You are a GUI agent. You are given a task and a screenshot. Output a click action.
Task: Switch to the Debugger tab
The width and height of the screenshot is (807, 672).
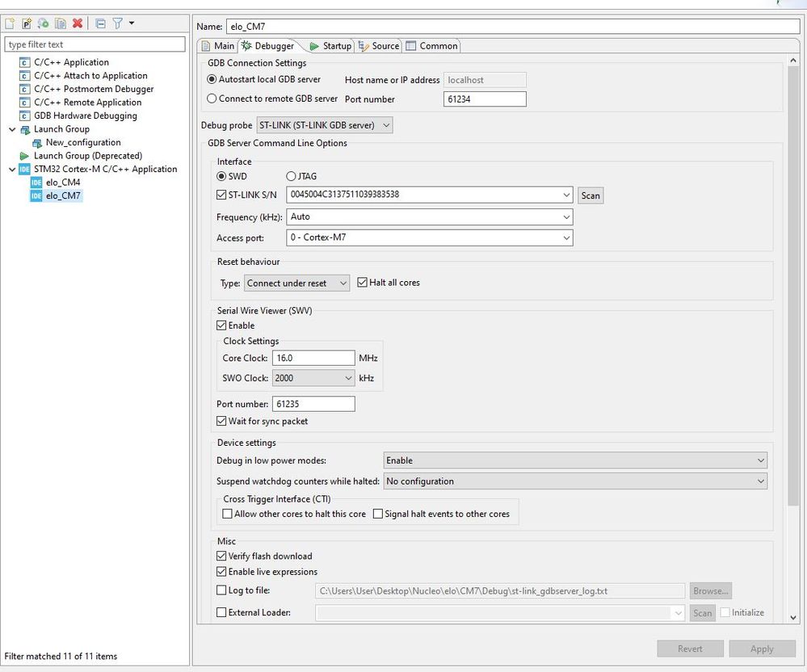click(268, 46)
